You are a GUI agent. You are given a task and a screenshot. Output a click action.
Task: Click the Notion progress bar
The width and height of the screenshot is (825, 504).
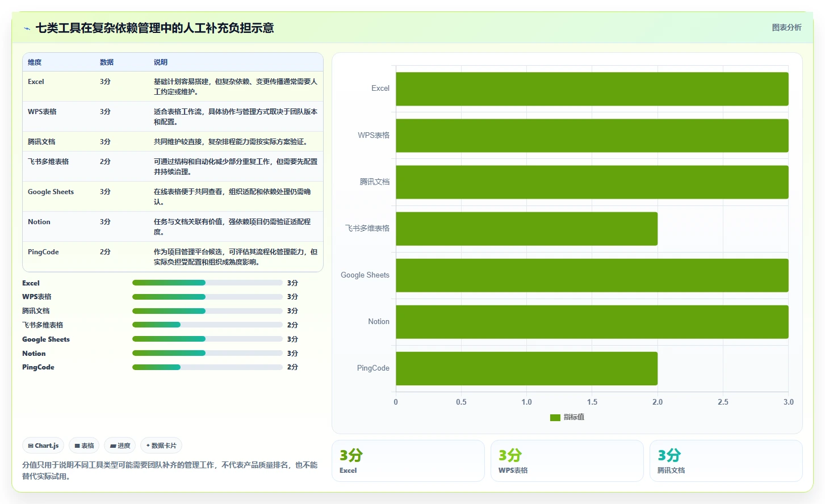pos(207,353)
